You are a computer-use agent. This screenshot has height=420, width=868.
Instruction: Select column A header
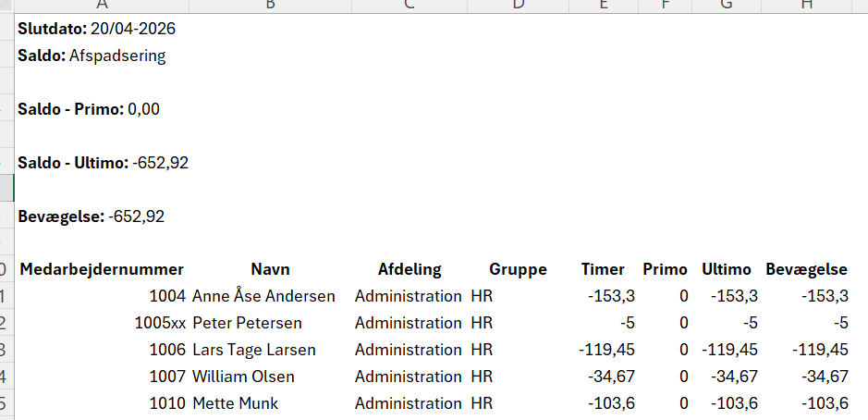click(x=102, y=6)
